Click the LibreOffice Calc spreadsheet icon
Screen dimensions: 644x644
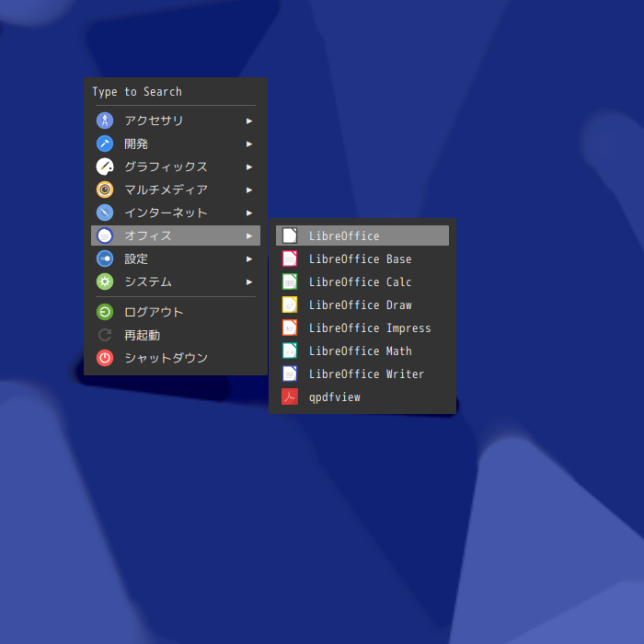coord(290,282)
